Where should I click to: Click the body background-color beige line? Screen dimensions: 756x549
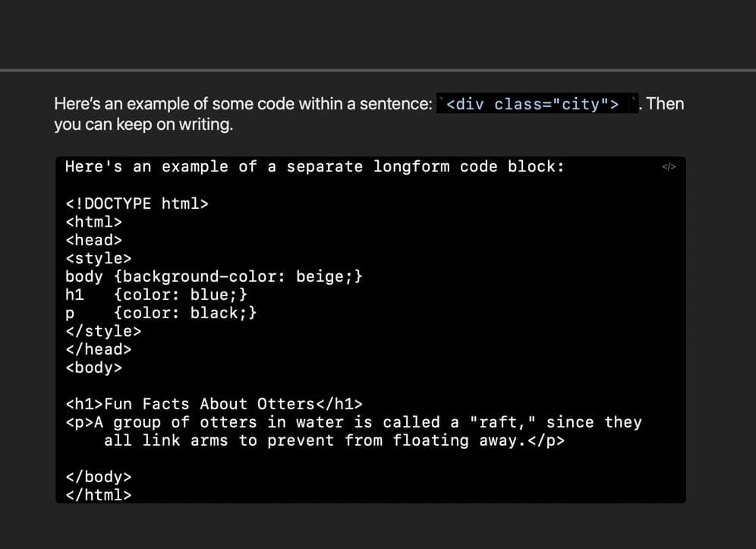(x=213, y=276)
